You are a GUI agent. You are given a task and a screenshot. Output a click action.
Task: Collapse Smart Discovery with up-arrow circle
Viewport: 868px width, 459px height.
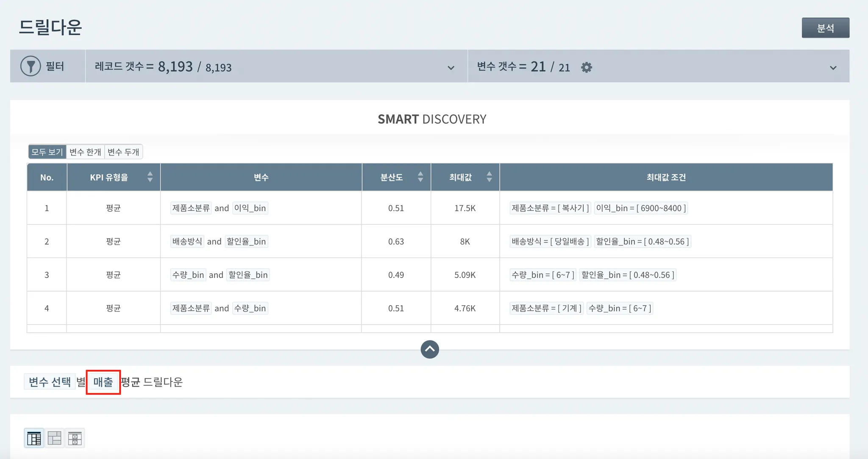(429, 349)
